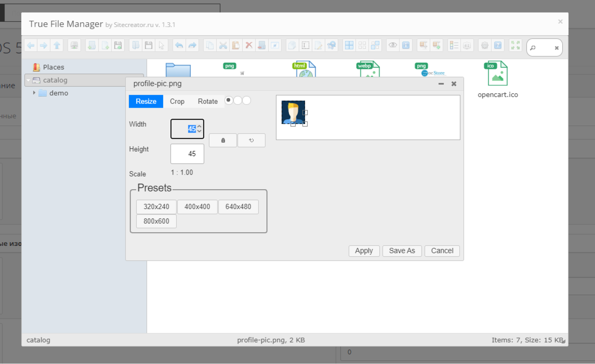The width and height of the screenshot is (595, 364).
Task: Switch to the Resize tab
Action: [x=146, y=101]
